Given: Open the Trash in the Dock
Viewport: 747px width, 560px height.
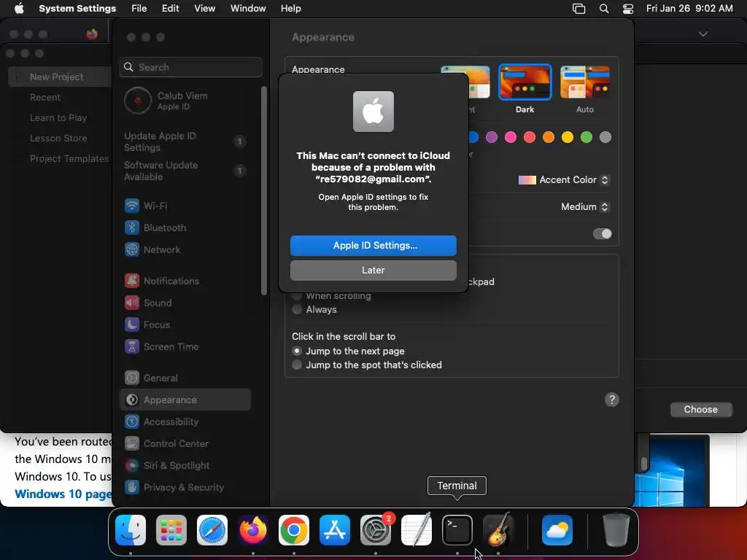Looking at the screenshot, I should pos(616,530).
